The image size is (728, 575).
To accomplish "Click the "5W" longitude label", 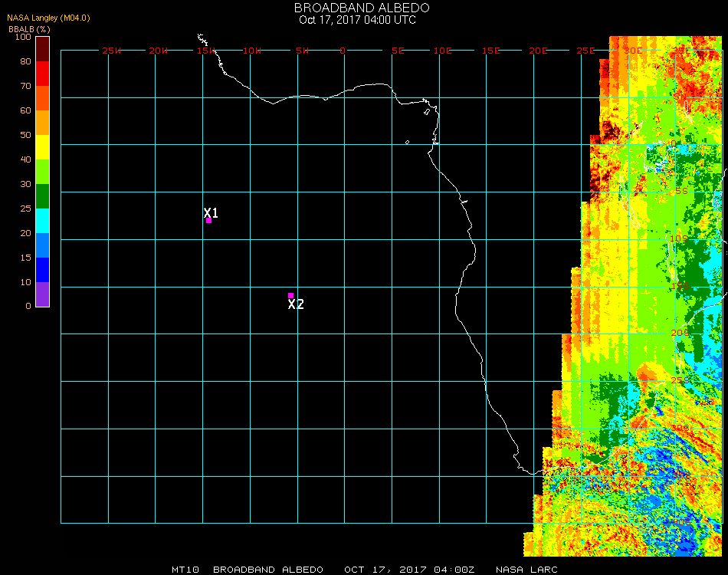I will tap(302, 51).
